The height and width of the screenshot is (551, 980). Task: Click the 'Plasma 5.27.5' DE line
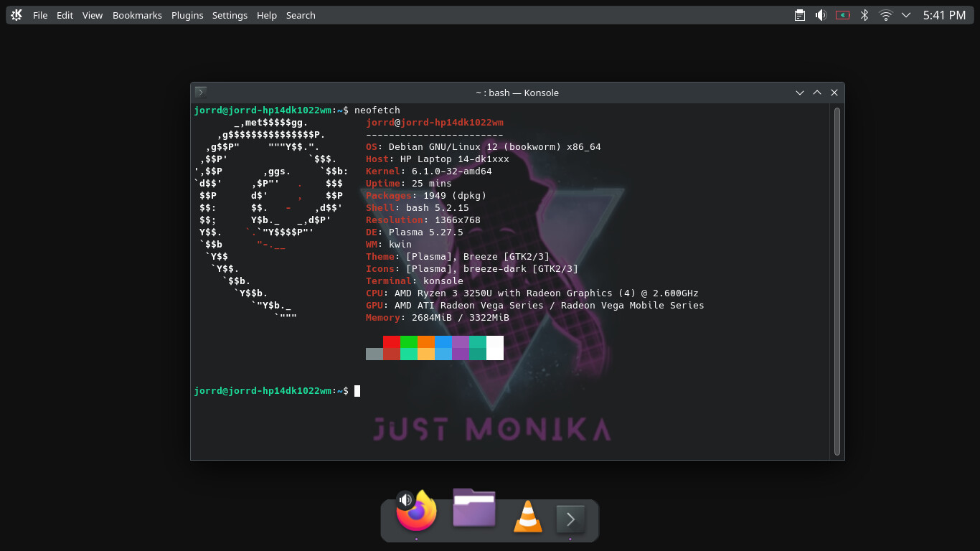click(x=426, y=232)
